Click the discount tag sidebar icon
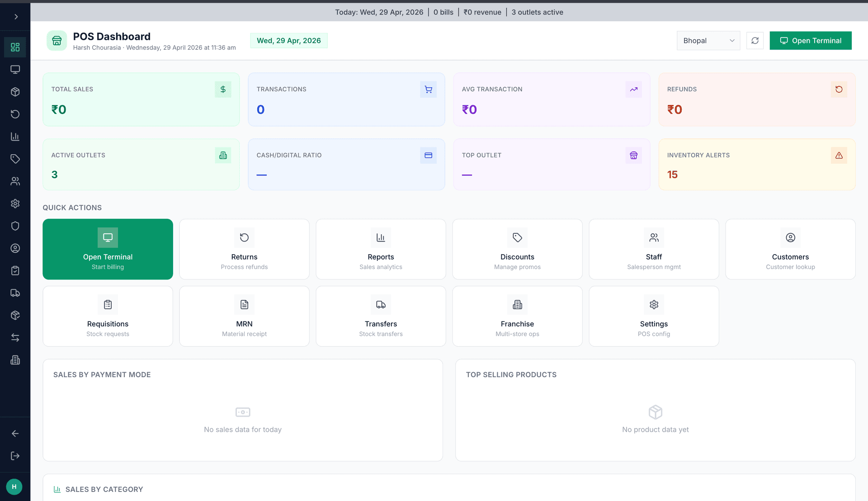 tap(15, 159)
